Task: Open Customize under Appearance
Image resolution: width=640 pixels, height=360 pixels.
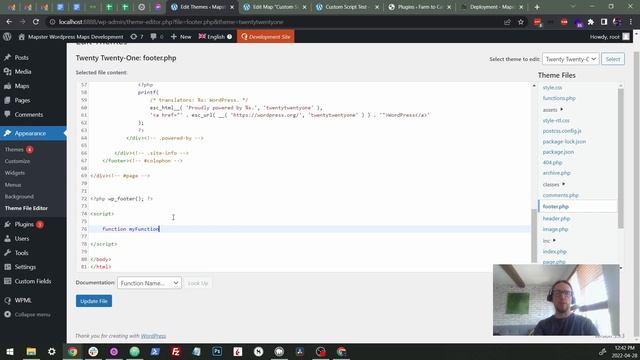Action: [x=17, y=161]
